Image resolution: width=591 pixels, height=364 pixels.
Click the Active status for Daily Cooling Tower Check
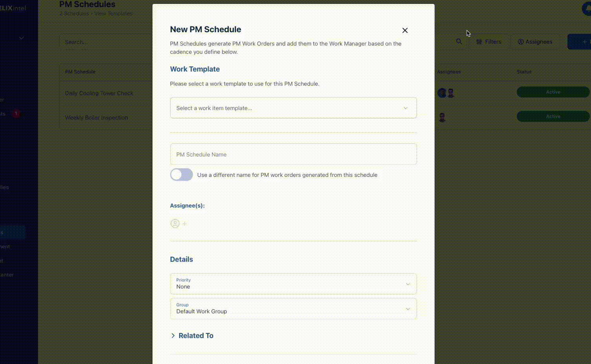(x=553, y=92)
